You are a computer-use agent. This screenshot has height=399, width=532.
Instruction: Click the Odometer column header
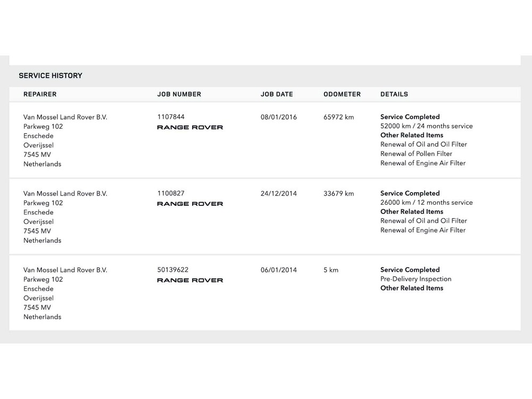click(342, 95)
